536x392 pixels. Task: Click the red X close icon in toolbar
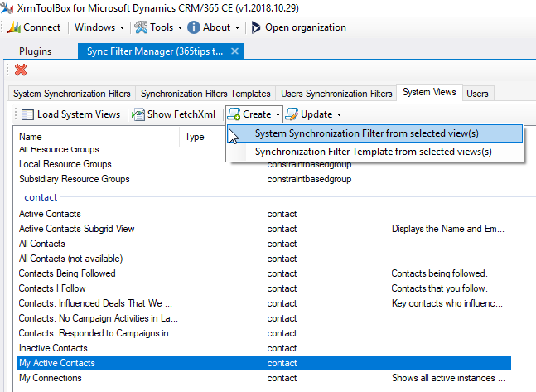pos(21,70)
